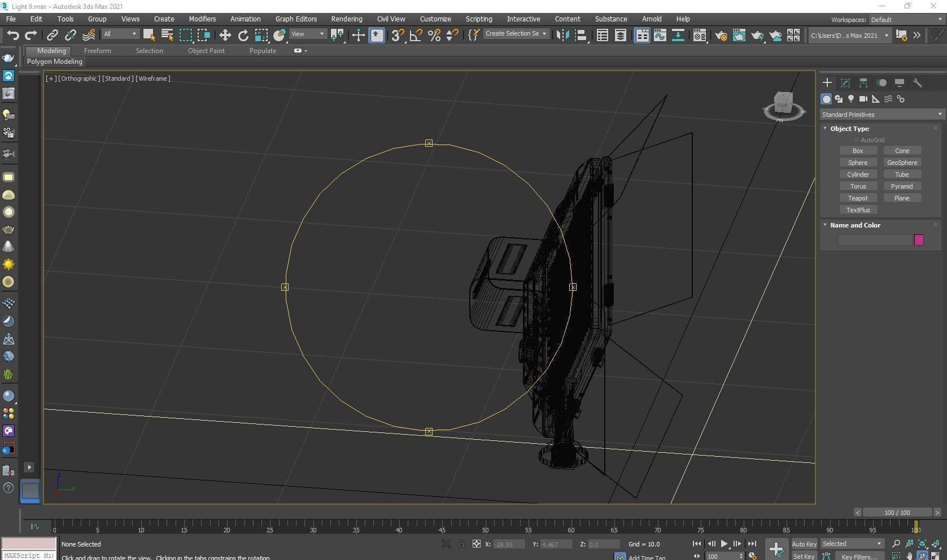Select the Pan View hand icon
This screenshot has width=947, height=560.
(x=909, y=556)
